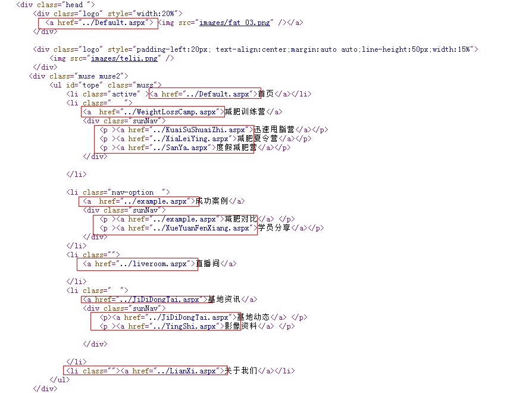Click the logo div with width:20%
This screenshot has width=532, height=393.
tap(108, 14)
